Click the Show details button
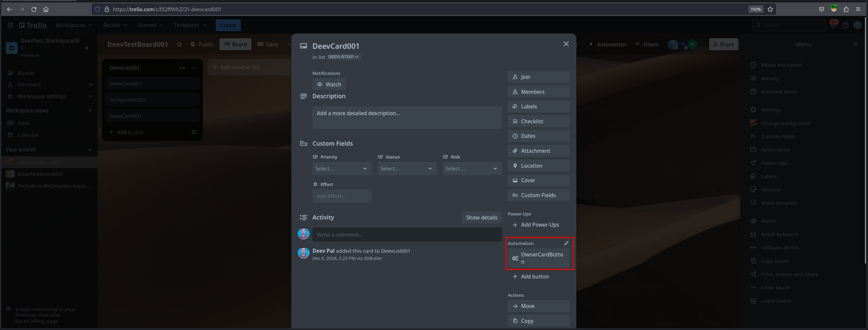Image resolution: width=868 pixels, height=330 pixels. coord(482,218)
